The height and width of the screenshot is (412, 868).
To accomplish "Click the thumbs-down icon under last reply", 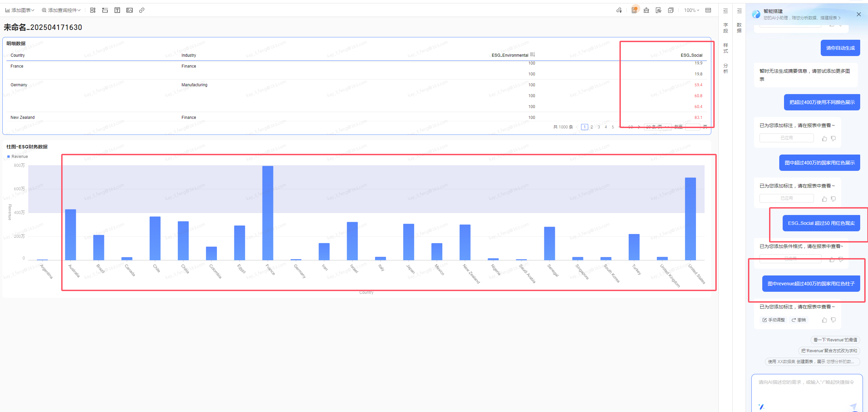I will [x=833, y=320].
